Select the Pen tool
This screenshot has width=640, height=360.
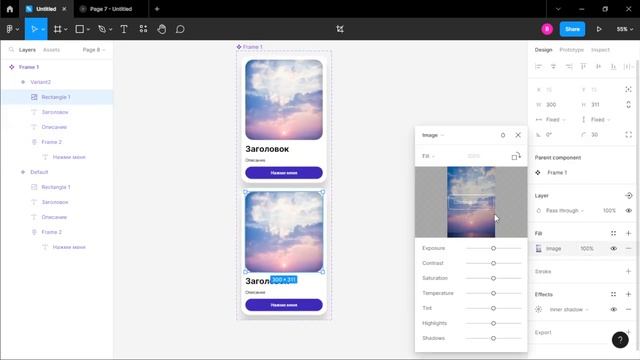(102, 29)
